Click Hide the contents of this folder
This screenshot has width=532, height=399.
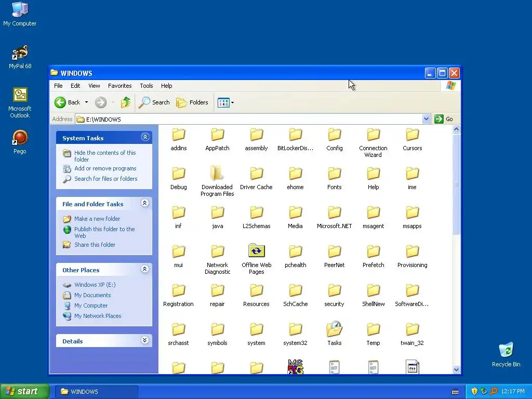coord(105,156)
